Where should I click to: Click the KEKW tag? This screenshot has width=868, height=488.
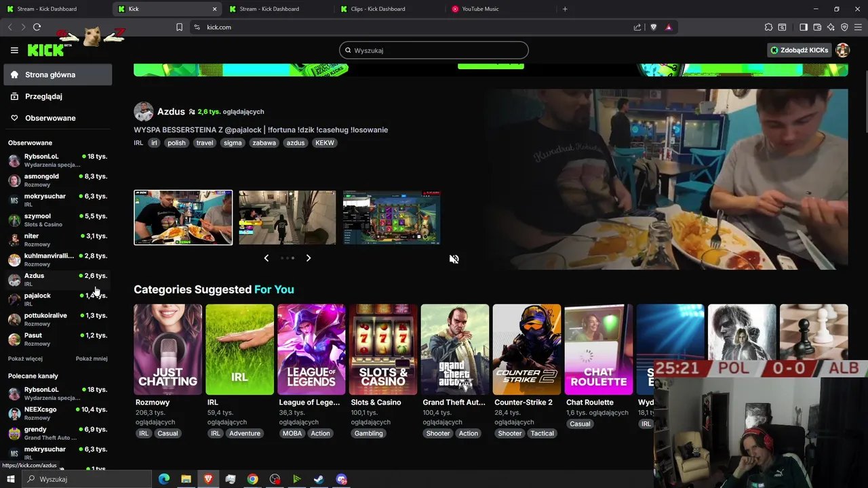[325, 143]
